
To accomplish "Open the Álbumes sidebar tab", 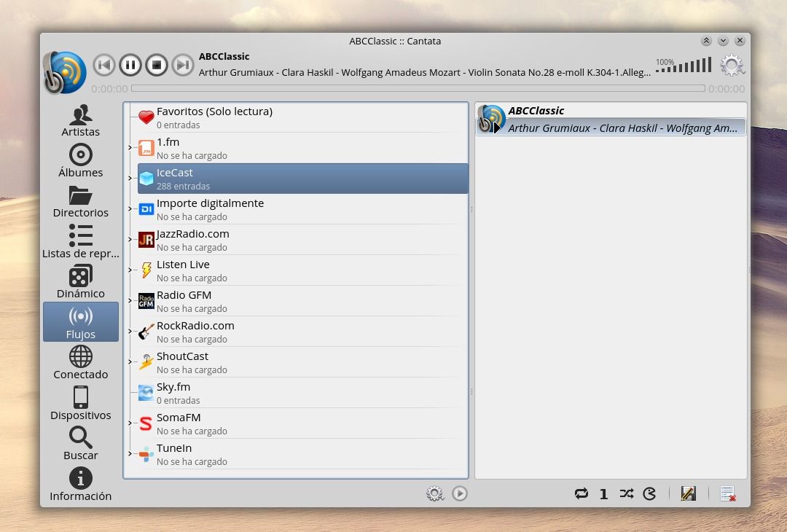I will tap(80, 161).
